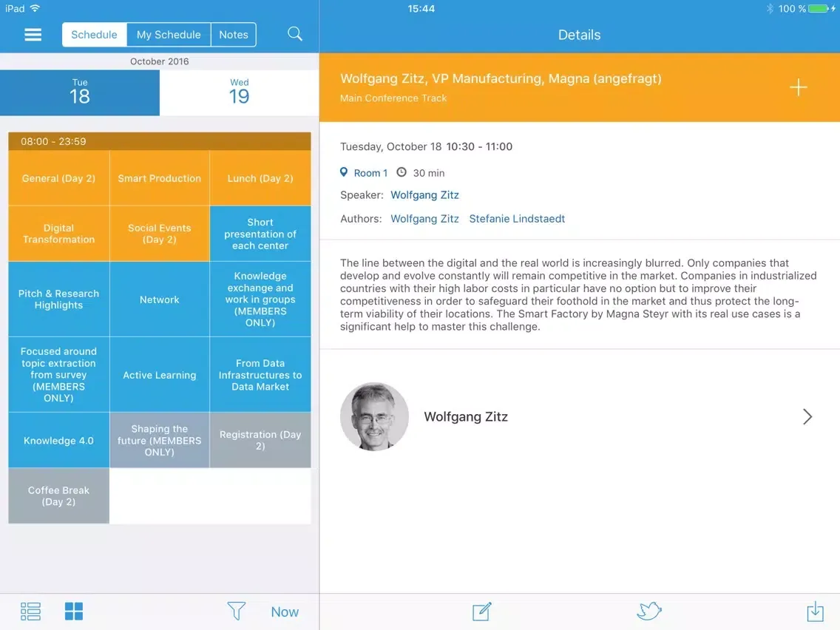
Task: Open Knowledge 4.0 tile
Action: click(x=59, y=441)
